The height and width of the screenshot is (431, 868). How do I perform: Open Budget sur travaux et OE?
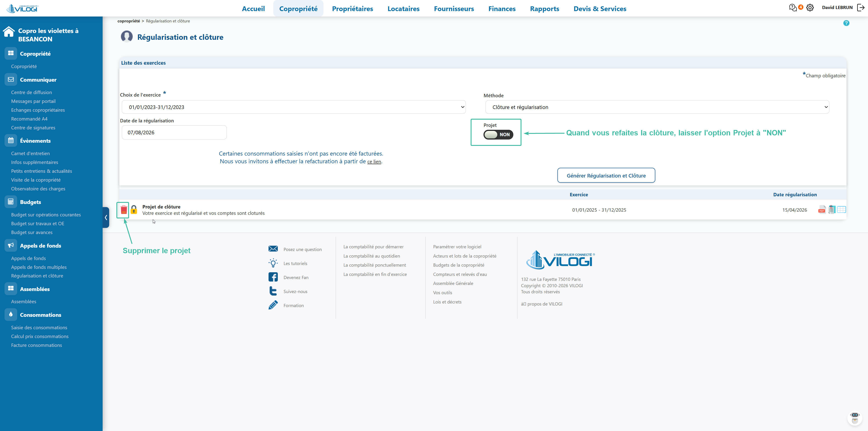pos(37,223)
